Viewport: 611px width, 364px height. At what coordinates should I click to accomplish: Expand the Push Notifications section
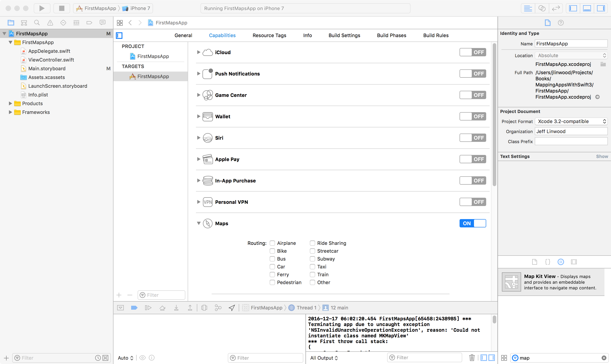(198, 74)
